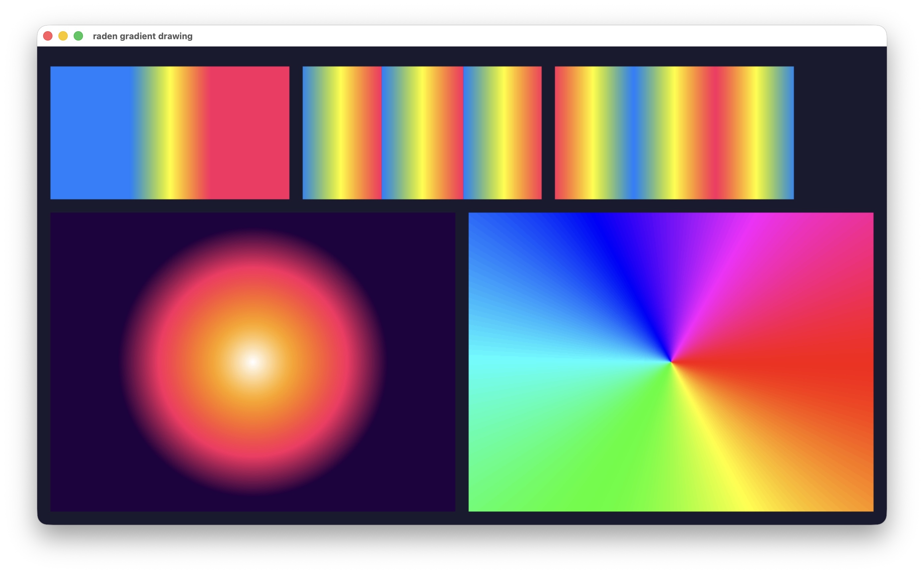924x574 pixels.
Task: Click the 'raden gradient drawing' window title
Action: (143, 36)
